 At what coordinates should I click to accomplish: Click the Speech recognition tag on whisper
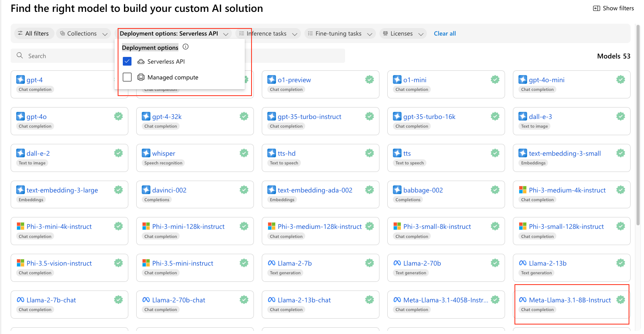pos(163,163)
